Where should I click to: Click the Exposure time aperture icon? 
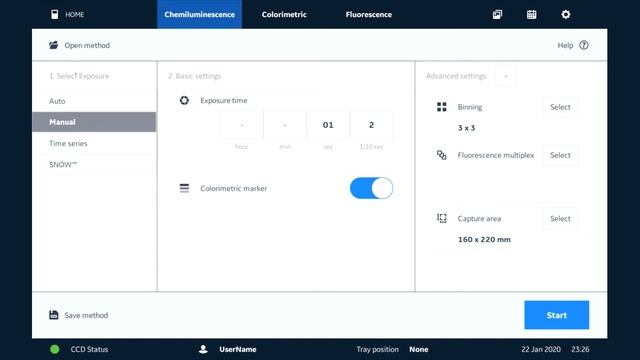[184, 100]
